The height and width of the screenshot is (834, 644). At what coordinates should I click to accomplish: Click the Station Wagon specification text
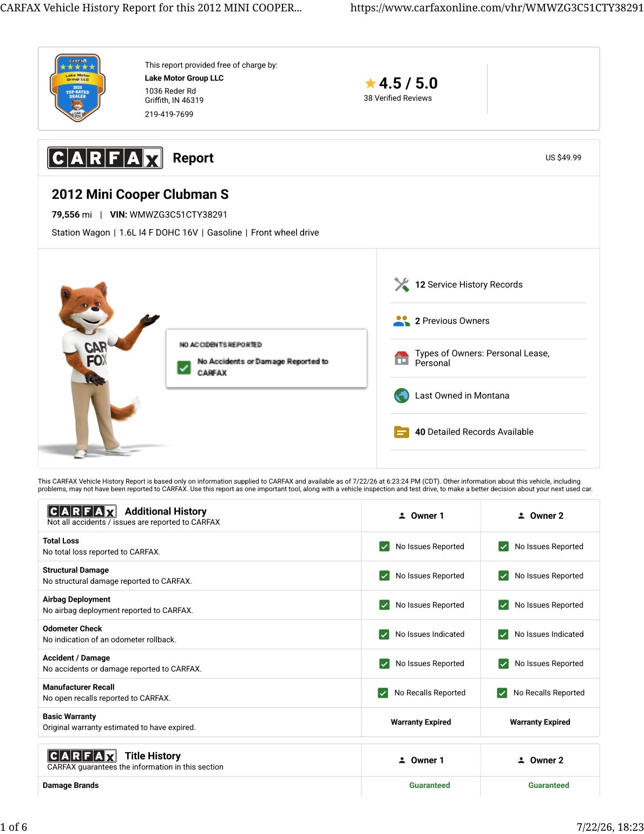[81, 233]
